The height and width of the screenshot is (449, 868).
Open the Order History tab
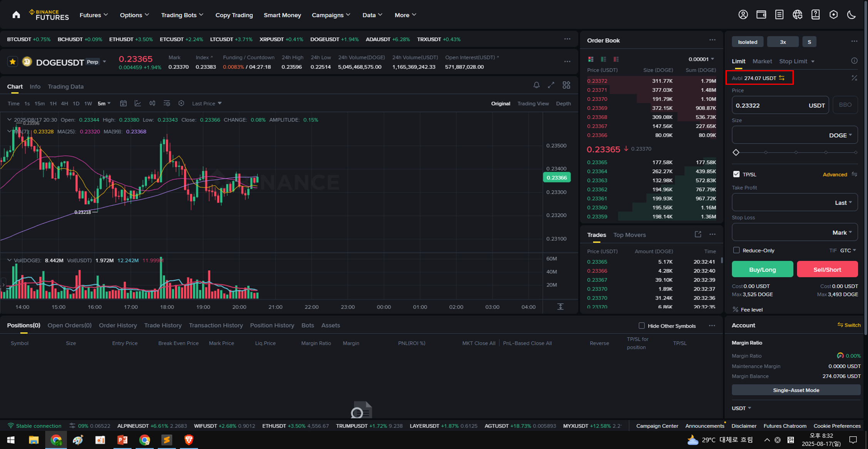click(x=117, y=325)
